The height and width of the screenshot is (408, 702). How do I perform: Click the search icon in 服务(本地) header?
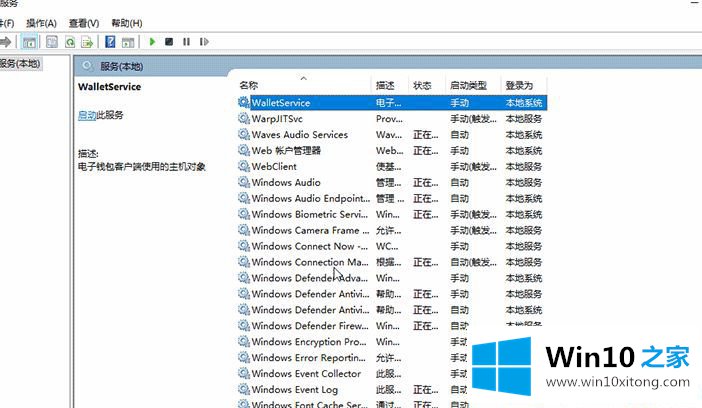(x=87, y=66)
